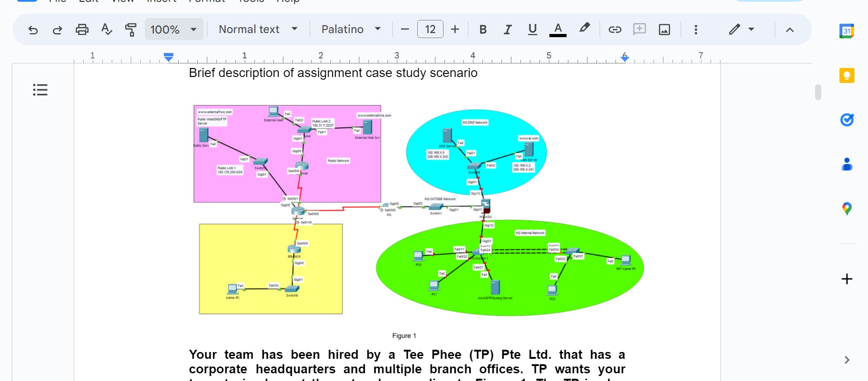The height and width of the screenshot is (381, 868).
Task: Open the Tasks side panel icon
Action: 847,120
